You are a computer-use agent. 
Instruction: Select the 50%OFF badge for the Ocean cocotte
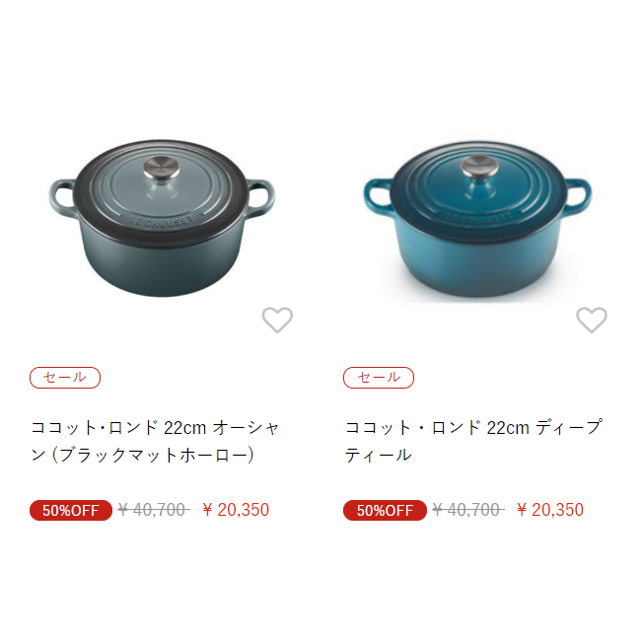(x=71, y=510)
